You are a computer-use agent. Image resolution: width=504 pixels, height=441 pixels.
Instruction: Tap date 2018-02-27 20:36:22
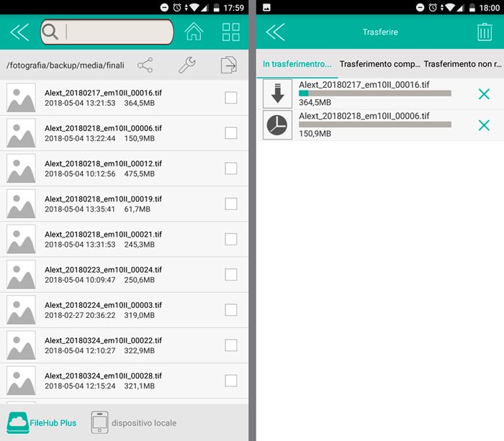click(80, 315)
